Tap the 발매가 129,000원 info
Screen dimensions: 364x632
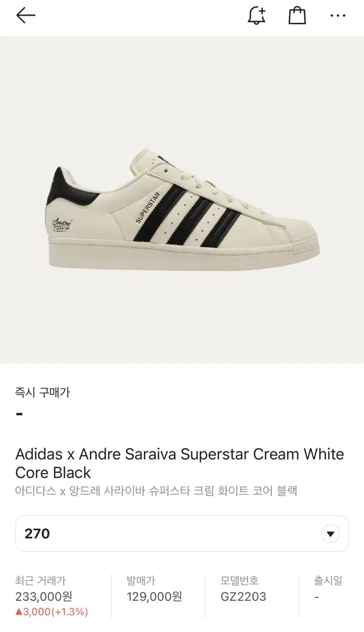point(154,597)
